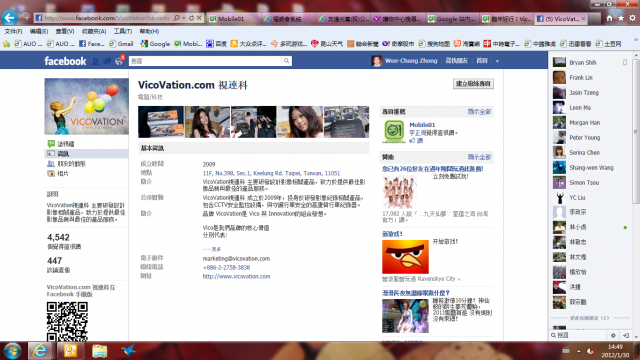Click Internet Explorer on the taskbar

(40, 351)
